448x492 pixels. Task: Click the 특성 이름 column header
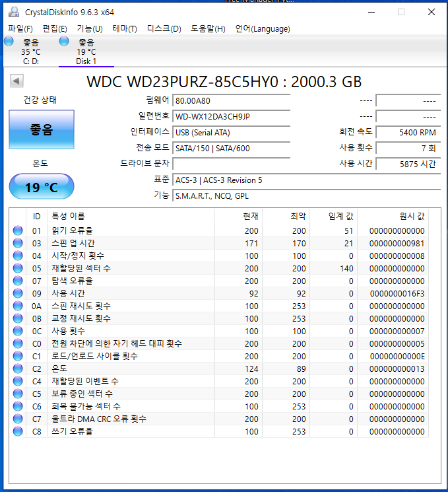pyautogui.click(x=131, y=216)
